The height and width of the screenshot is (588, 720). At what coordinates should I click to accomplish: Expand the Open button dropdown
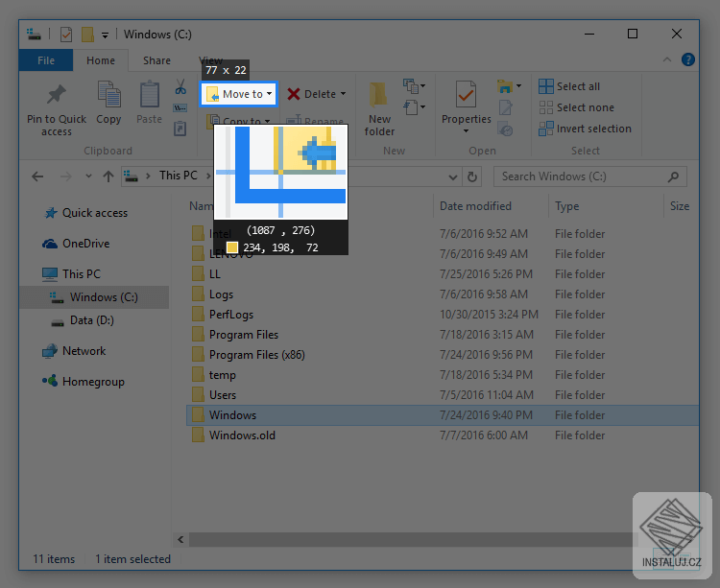tap(518, 85)
